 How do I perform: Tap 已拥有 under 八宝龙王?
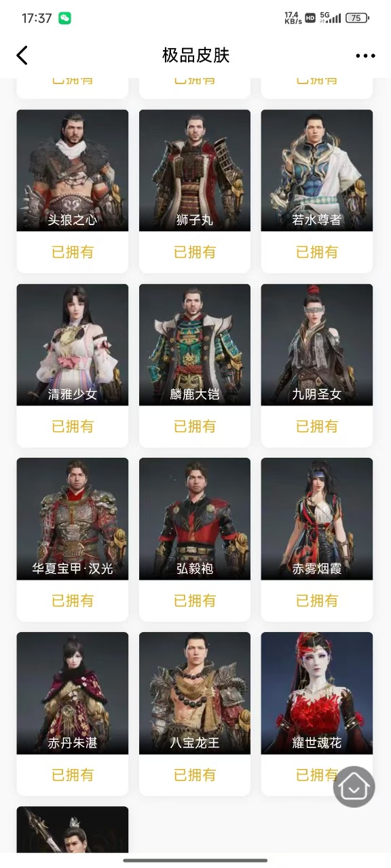click(195, 774)
